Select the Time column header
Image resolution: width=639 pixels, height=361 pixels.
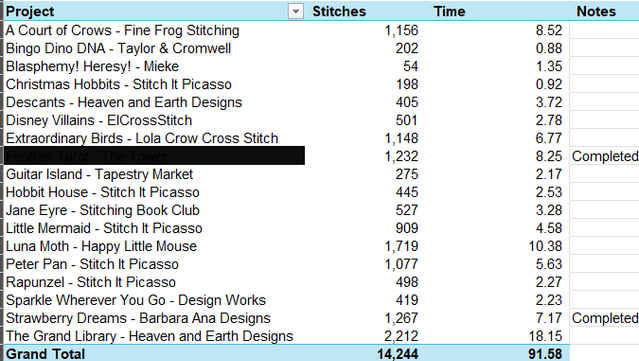pos(495,11)
